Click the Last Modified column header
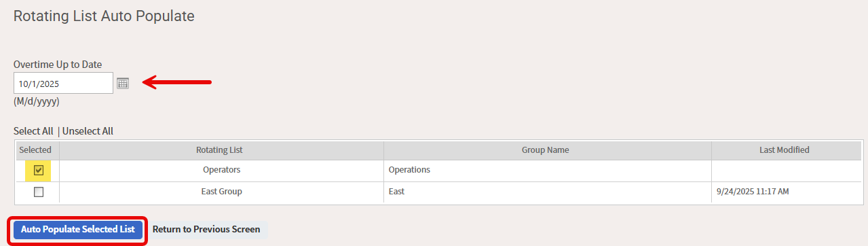Image resolution: width=868 pixels, height=246 pixels. click(784, 150)
